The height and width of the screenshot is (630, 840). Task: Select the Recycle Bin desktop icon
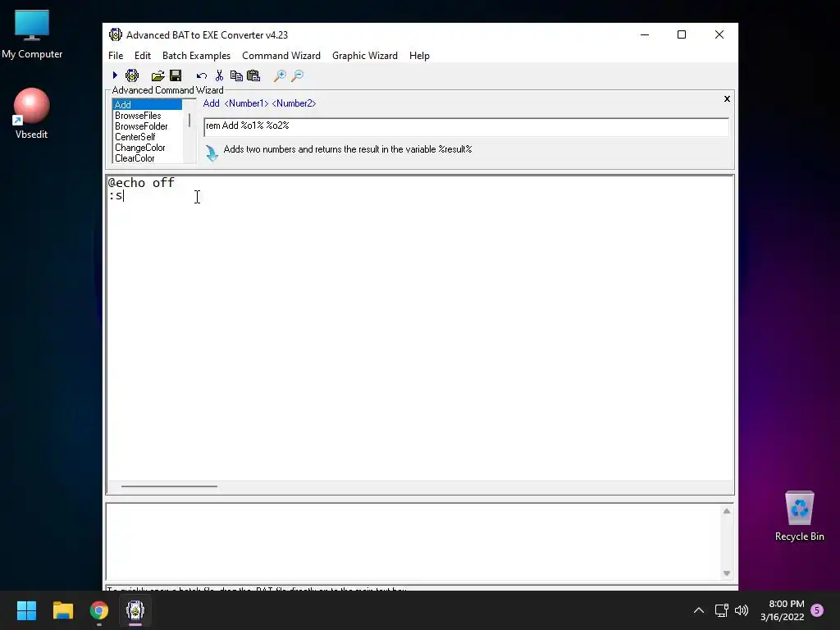click(799, 517)
